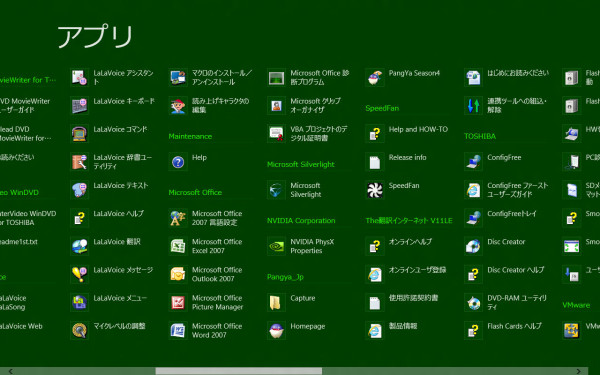The width and height of the screenshot is (600, 375).
Task: Open 読み上げキャラクタの編集 icon
Action: tap(178, 106)
